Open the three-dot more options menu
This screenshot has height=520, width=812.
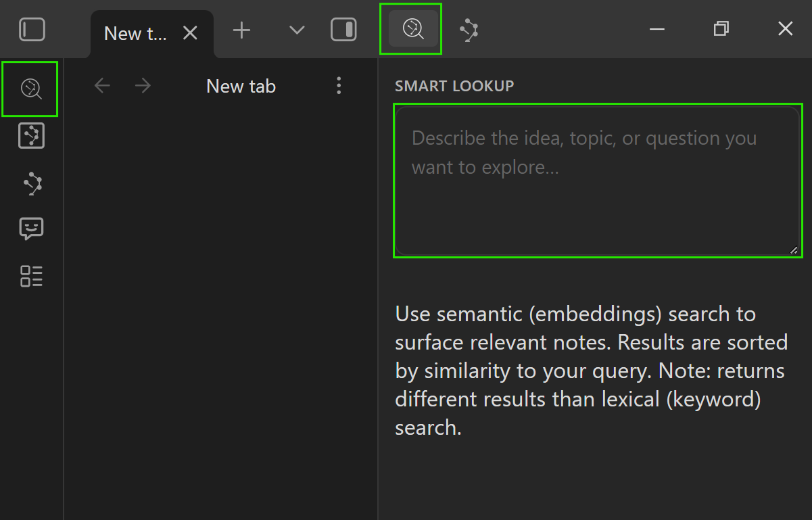tap(339, 86)
